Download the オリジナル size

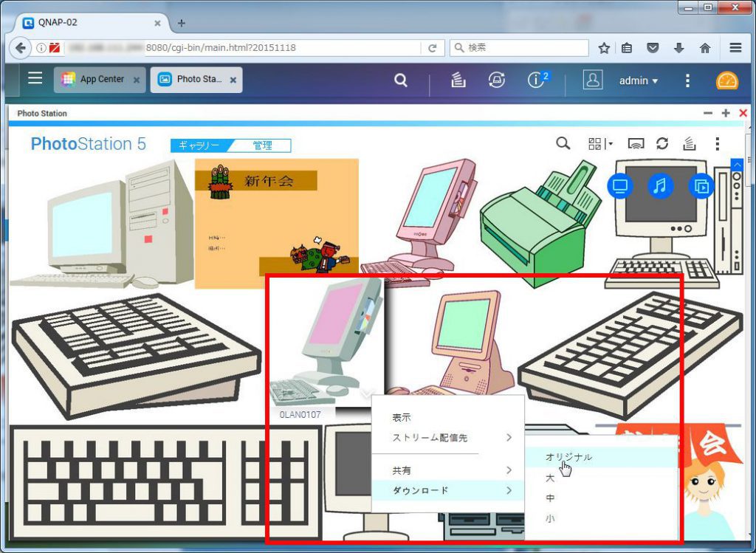coord(601,457)
